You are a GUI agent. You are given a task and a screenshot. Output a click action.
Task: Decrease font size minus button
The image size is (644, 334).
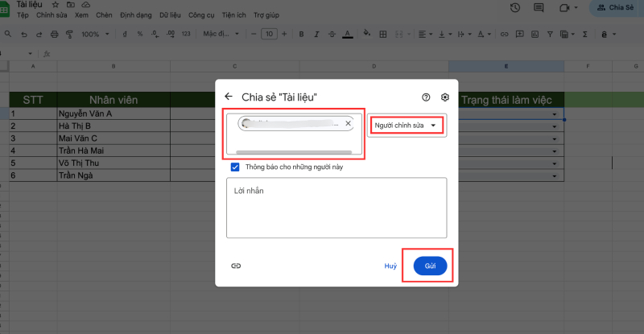pyautogui.click(x=254, y=34)
